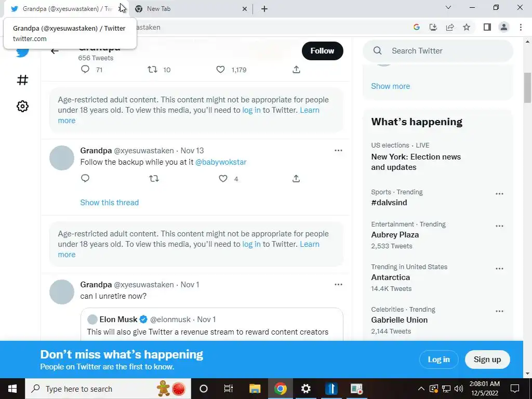This screenshot has width=532, height=399.
Task: Open Grandpa avatar on Nov 13 tweet
Action: [62, 158]
